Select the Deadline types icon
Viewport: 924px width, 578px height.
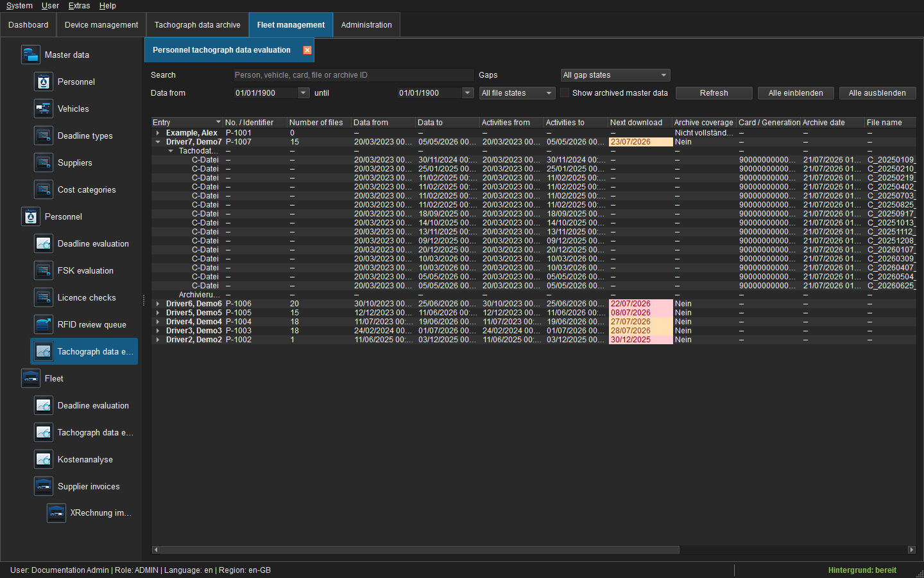coord(44,136)
